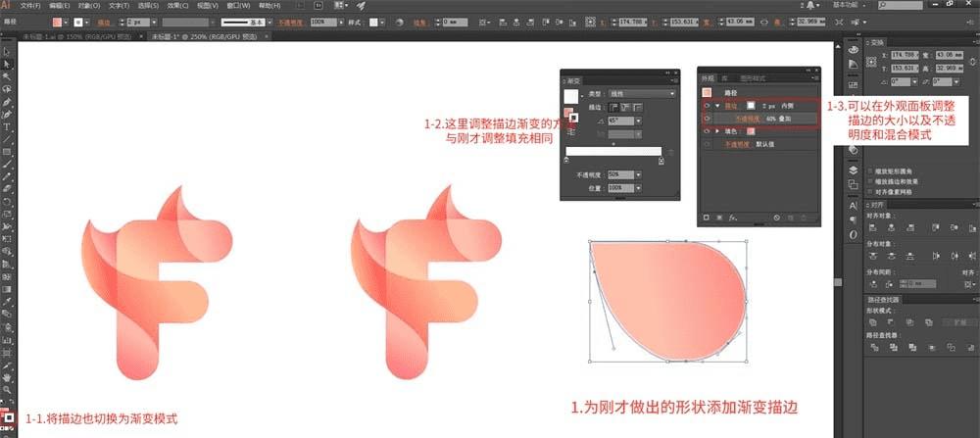Open gradient location 100% dropdown

pyautogui.click(x=638, y=187)
